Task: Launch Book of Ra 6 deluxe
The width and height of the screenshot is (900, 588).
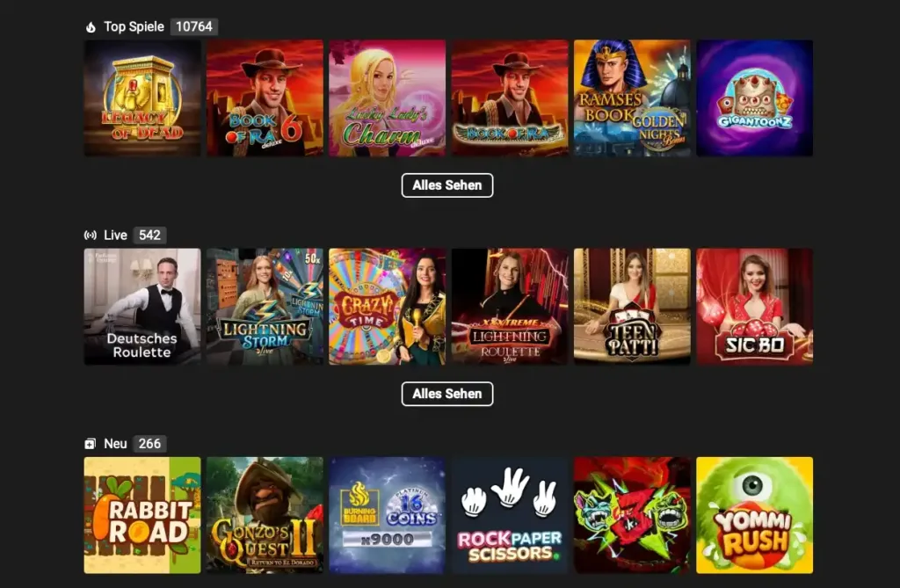Action: 265,98
